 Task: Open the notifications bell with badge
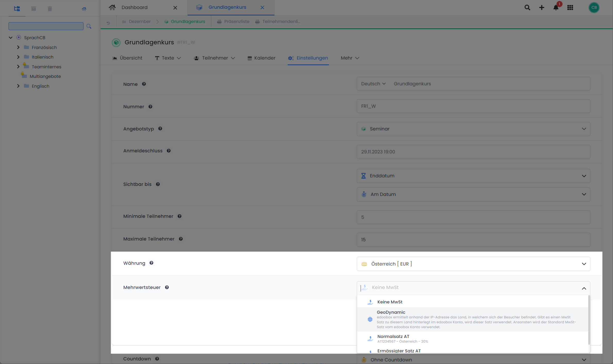click(x=556, y=7)
